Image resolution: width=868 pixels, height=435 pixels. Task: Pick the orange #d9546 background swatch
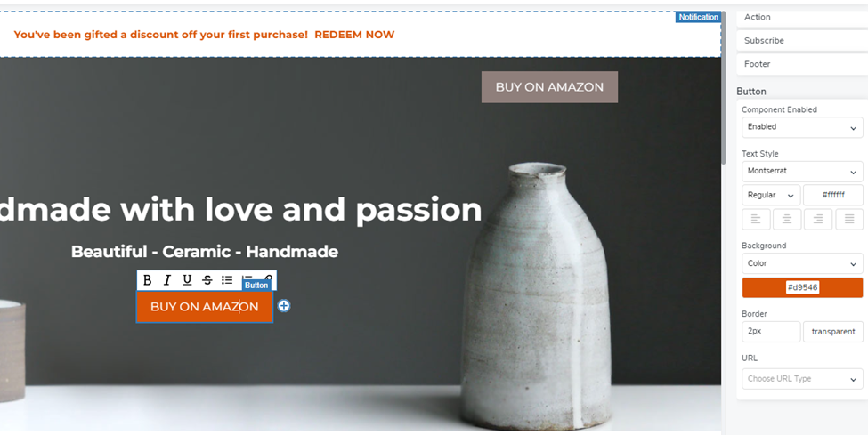pos(802,288)
